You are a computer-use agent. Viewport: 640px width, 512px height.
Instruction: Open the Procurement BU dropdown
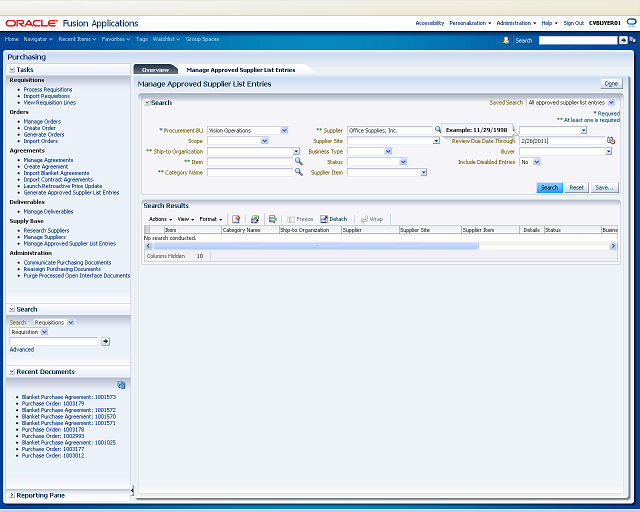pos(284,130)
